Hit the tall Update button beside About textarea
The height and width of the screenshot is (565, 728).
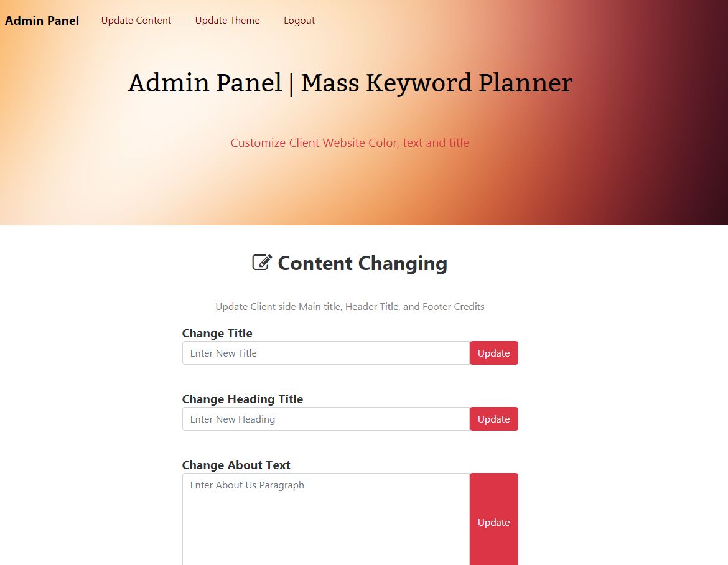coord(493,521)
